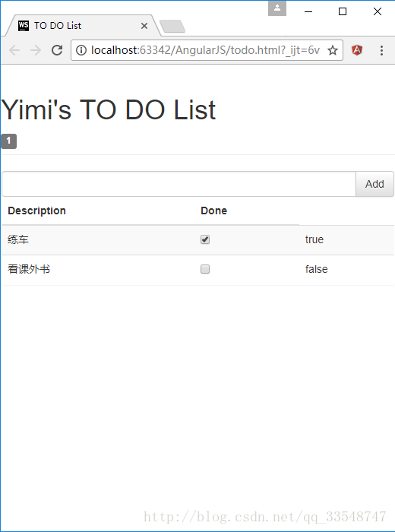Click the WebStorm favicon on tab
This screenshot has width=395, height=532.
click(x=24, y=26)
